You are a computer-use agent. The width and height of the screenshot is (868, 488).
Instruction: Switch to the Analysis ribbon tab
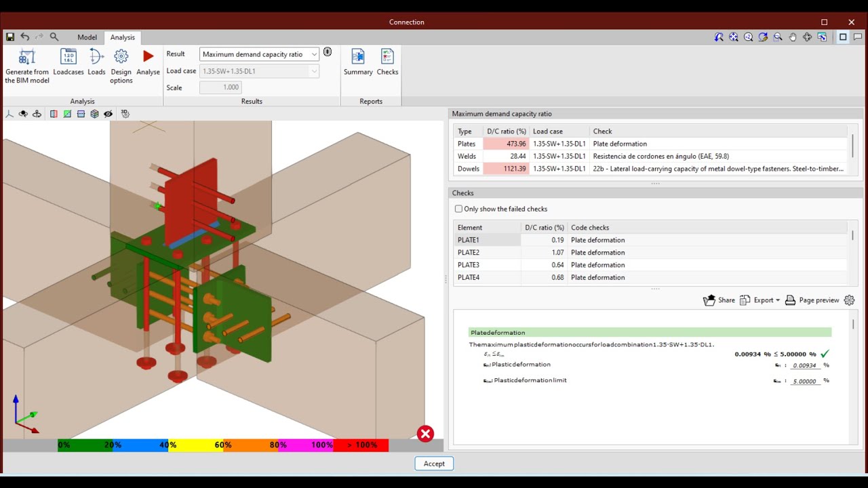click(x=122, y=37)
